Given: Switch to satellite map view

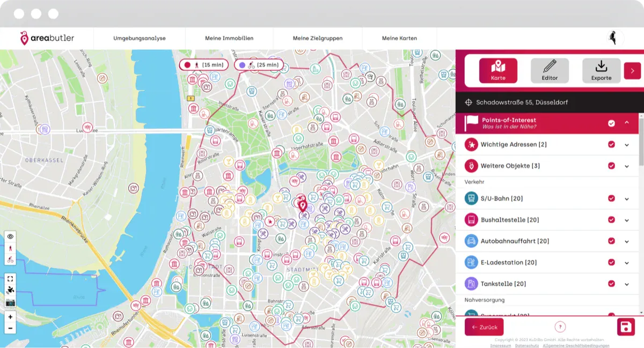Looking at the screenshot, I should click(x=10, y=290).
